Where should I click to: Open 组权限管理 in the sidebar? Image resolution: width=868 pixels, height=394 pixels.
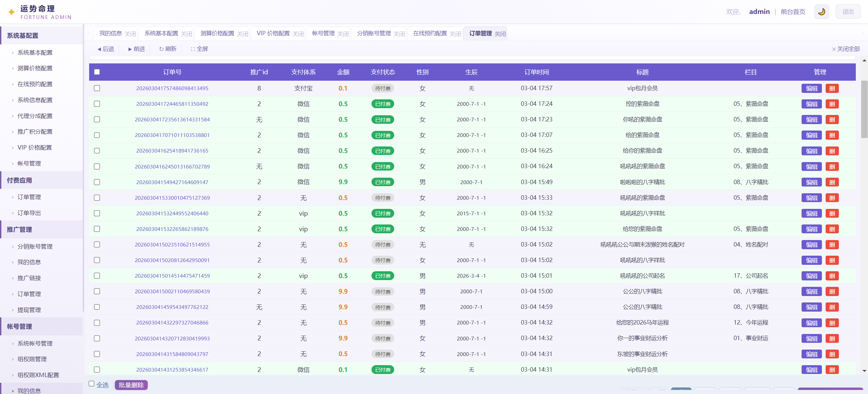pos(32,359)
